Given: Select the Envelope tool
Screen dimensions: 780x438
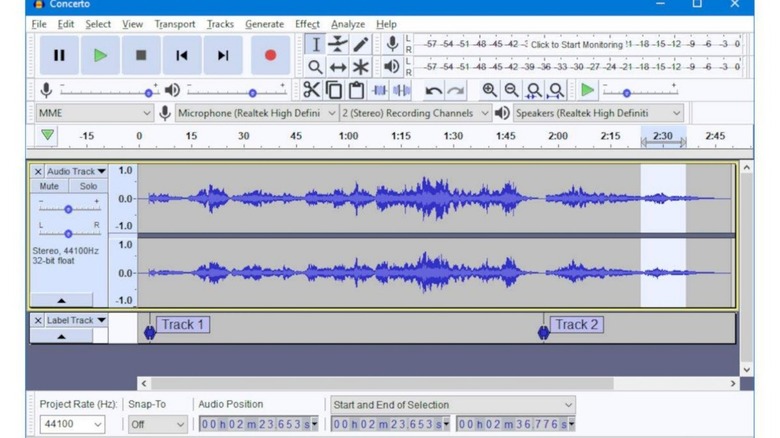Looking at the screenshot, I should coord(338,44).
